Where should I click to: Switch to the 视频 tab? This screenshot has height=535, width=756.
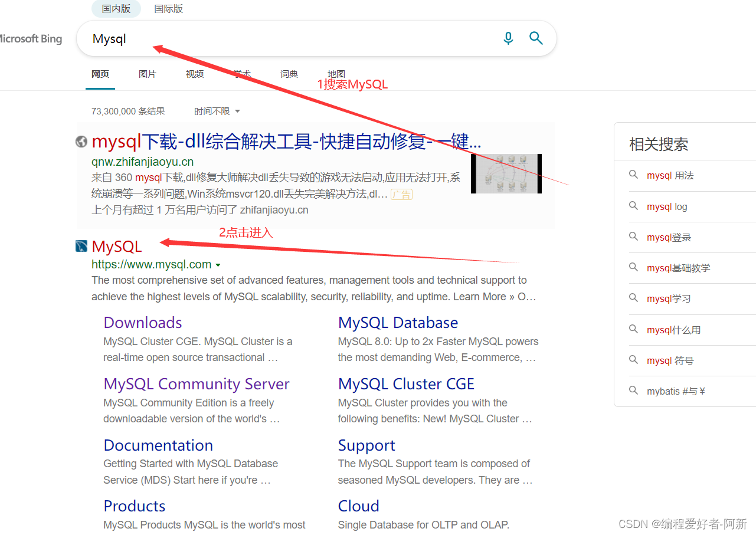[194, 74]
